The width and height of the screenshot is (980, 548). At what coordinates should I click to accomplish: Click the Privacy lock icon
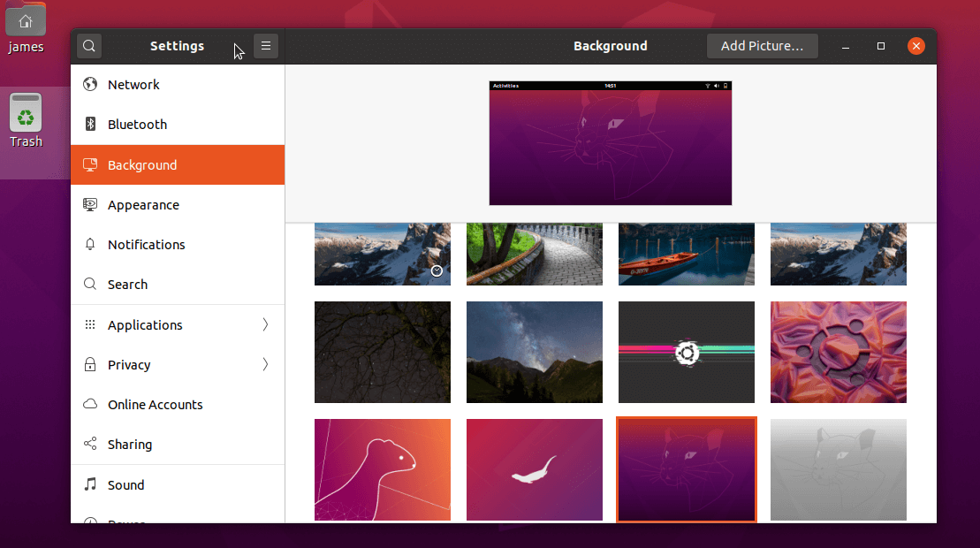coord(90,364)
